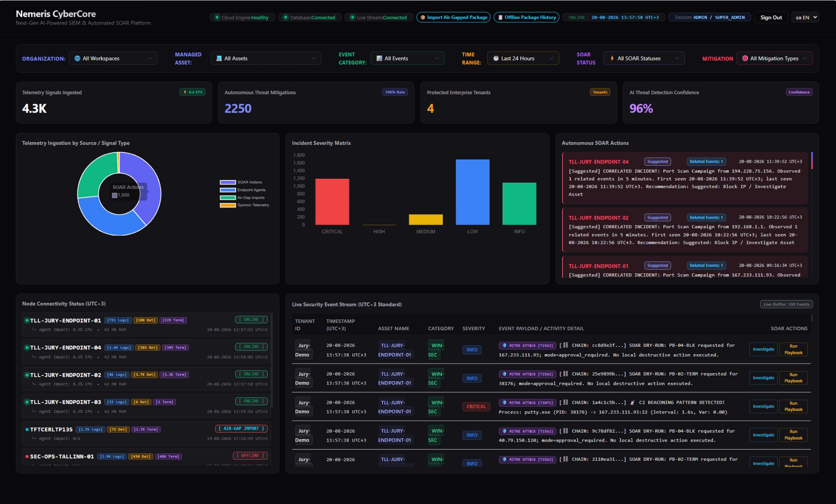Toggle SOAR Actions legend swatch
The width and height of the screenshot is (836, 504).
coord(228,182)
